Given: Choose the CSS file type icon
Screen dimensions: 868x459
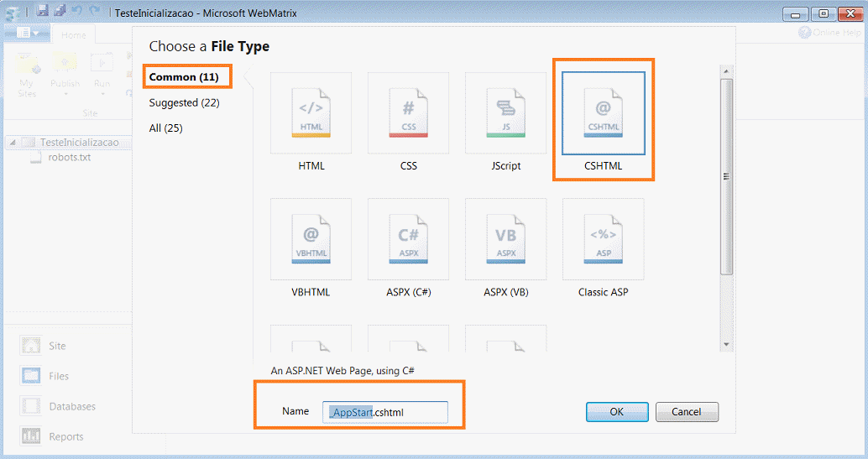Looking at the screenshot, I should coord(409,113).
